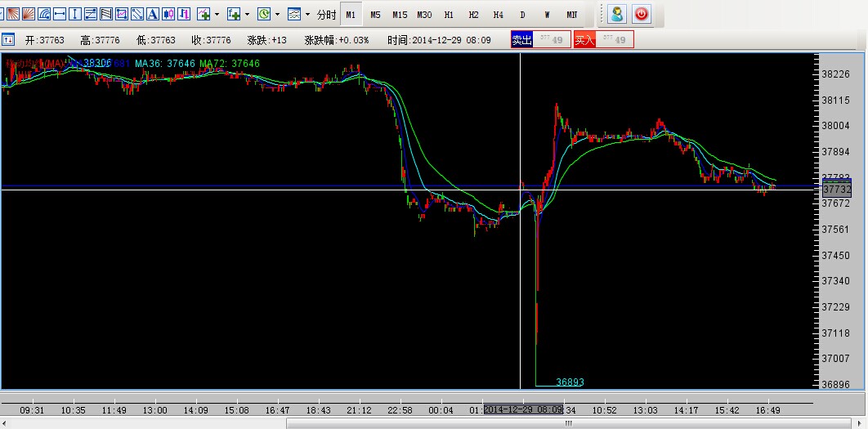Click the 09:31 time axis label
The width and height of the screenshot is (868, 429).
(32, 410)
